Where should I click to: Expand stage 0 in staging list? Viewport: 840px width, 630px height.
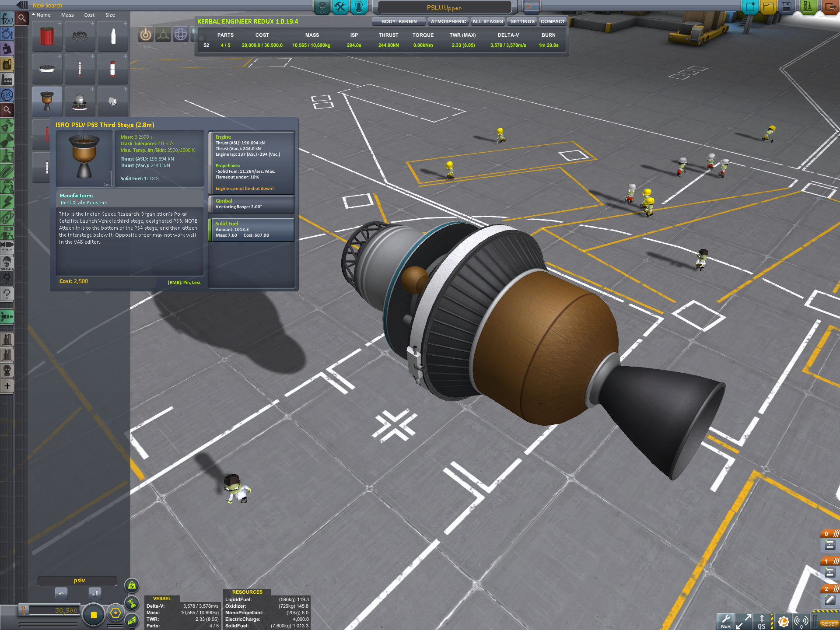click(830, 534)
